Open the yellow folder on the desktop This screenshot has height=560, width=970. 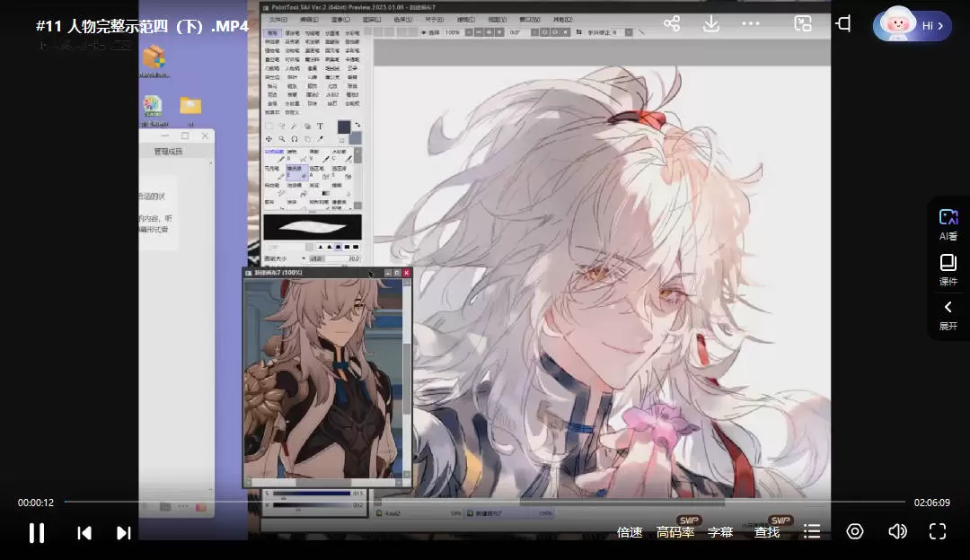190,105
